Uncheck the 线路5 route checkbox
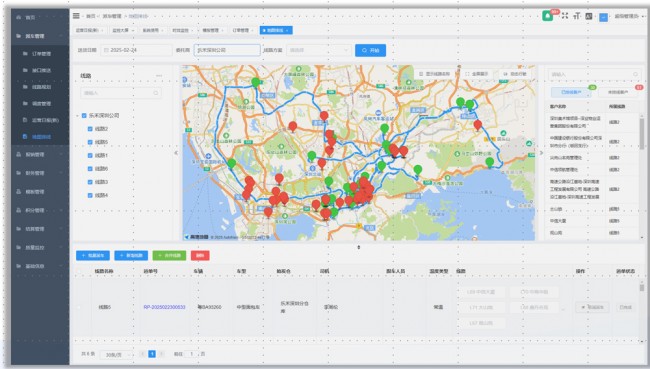Image resolution: width=650 pixels, height=369 pixels. [90, 142]
